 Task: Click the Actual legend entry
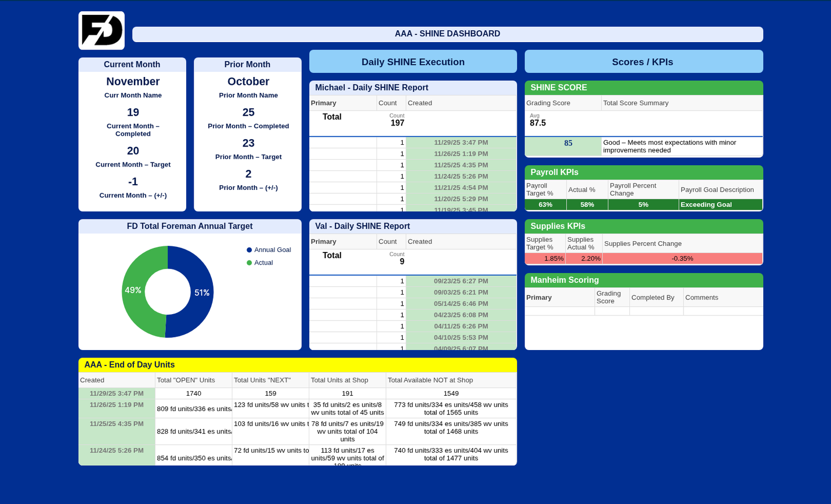pyautogui.click(x=263, y=263)
